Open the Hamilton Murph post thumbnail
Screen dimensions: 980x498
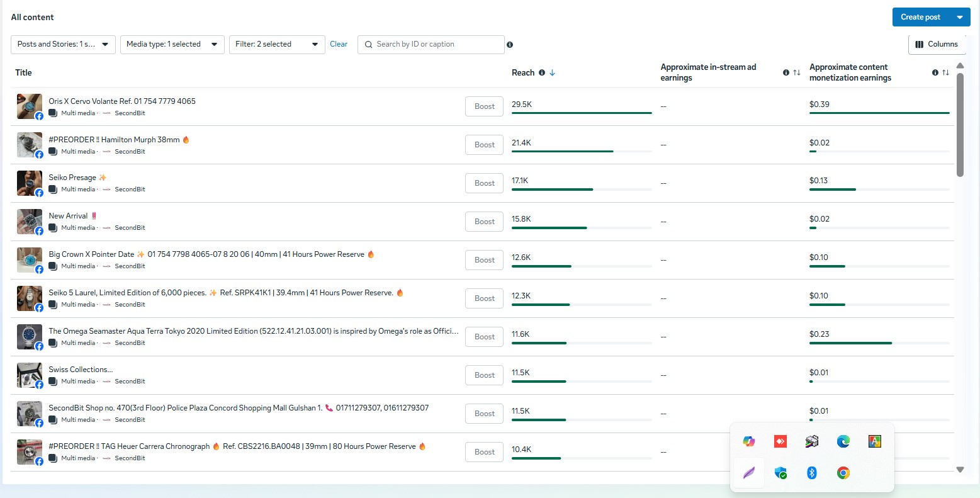[29, 145]
